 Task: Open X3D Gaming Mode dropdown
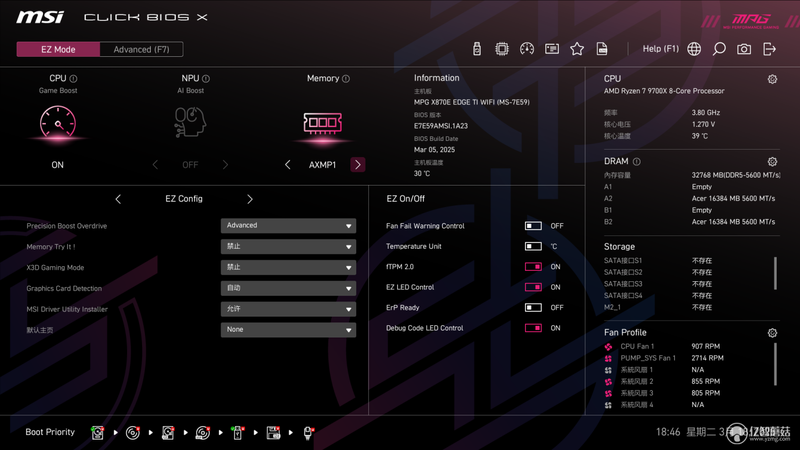point(288,267)
